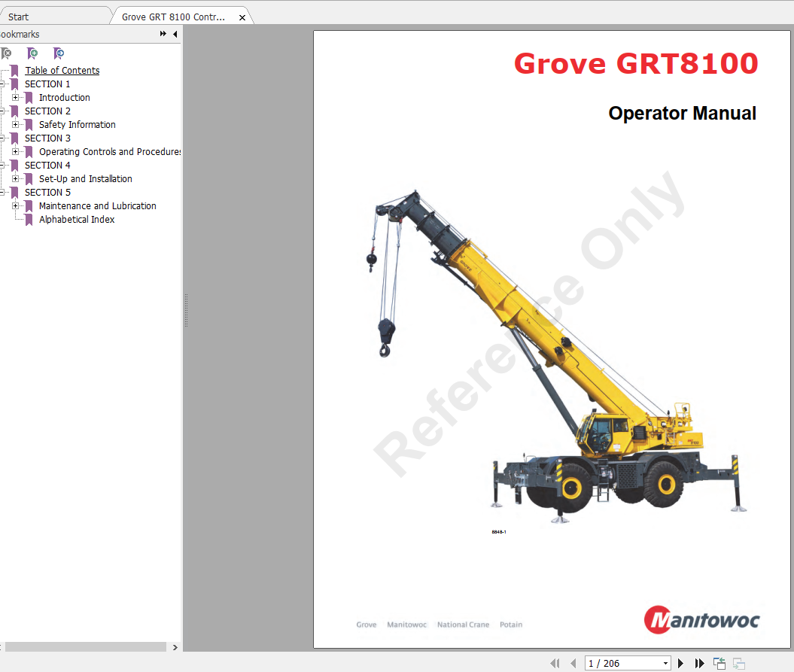This screenshot has width=794, height=672.
Task: Click the Grove GRT8100 title text
Action: [636, 63]
